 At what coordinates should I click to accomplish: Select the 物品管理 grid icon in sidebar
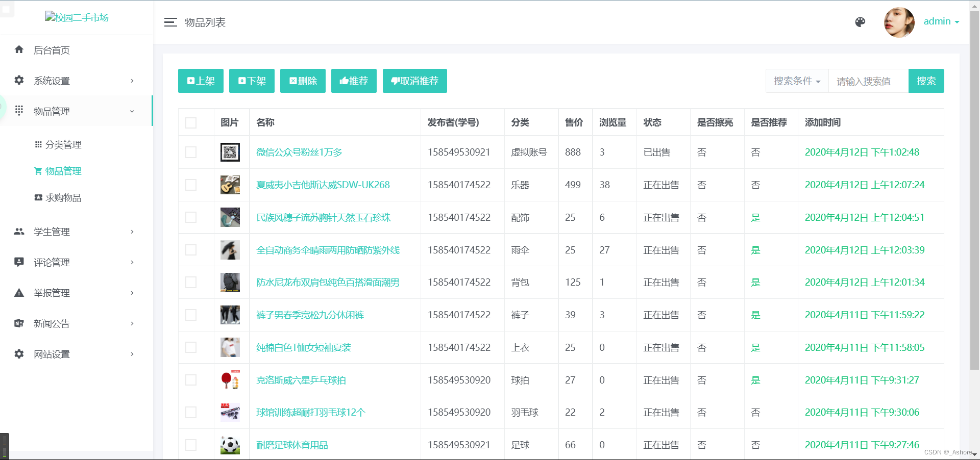click(x=19, y=111)
